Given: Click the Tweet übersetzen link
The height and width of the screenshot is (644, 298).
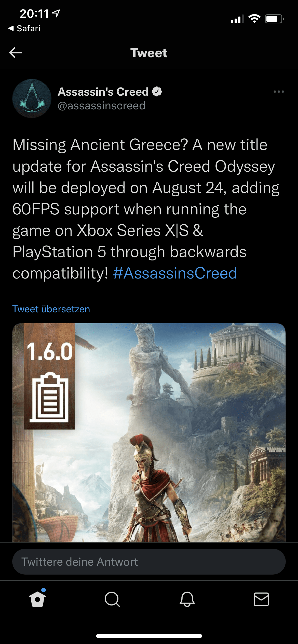Looking at the screenshot, I should [51, 309].
